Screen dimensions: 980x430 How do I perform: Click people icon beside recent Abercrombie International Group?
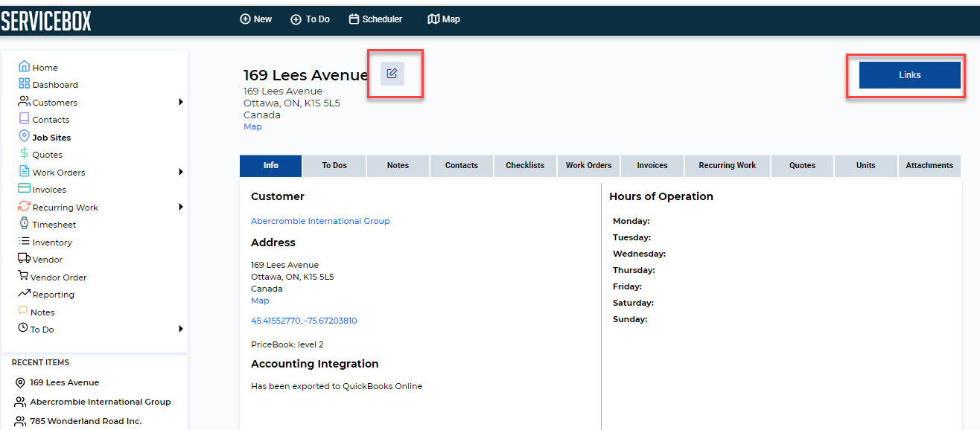pyautogui.click(x=20, y=402)
